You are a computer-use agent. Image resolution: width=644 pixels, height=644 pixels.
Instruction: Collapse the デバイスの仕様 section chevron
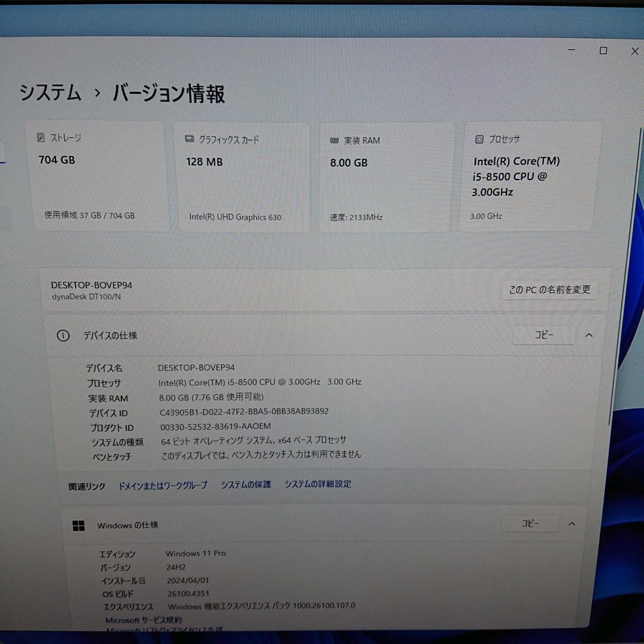click(x=589, y=335)
